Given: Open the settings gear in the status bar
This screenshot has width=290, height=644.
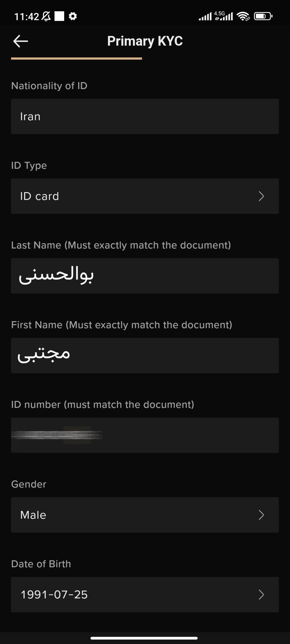Looking at the screenshot, I should (72, 16).
